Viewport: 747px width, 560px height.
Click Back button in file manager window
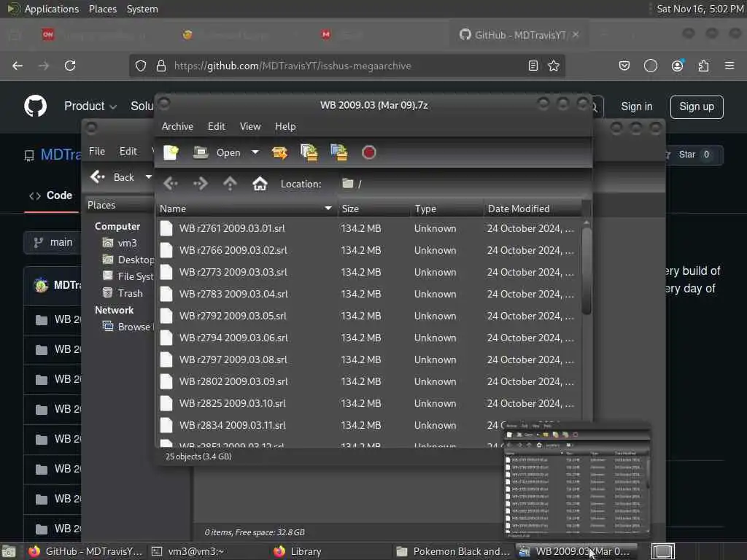(x=112, y=177)
